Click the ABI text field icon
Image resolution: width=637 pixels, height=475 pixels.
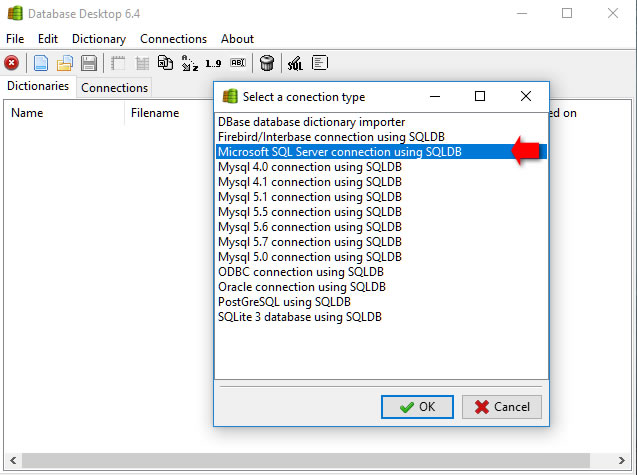[238, 63]
